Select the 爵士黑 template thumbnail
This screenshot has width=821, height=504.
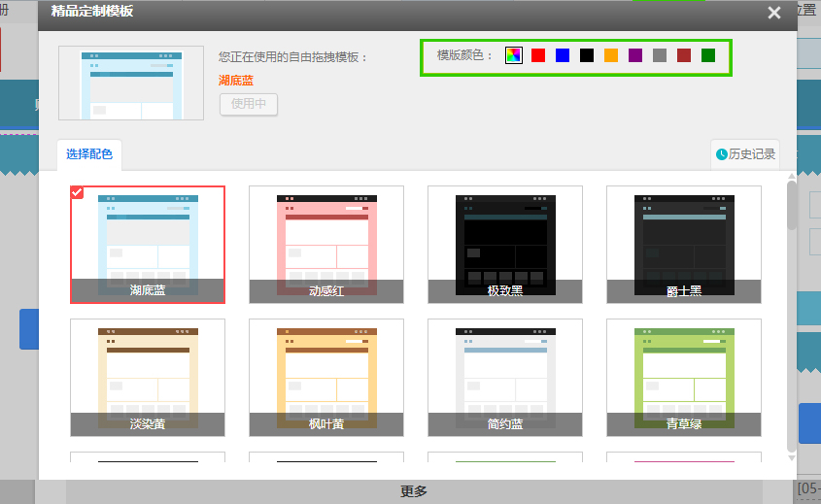pyautogui.click(x=684, y=245)
